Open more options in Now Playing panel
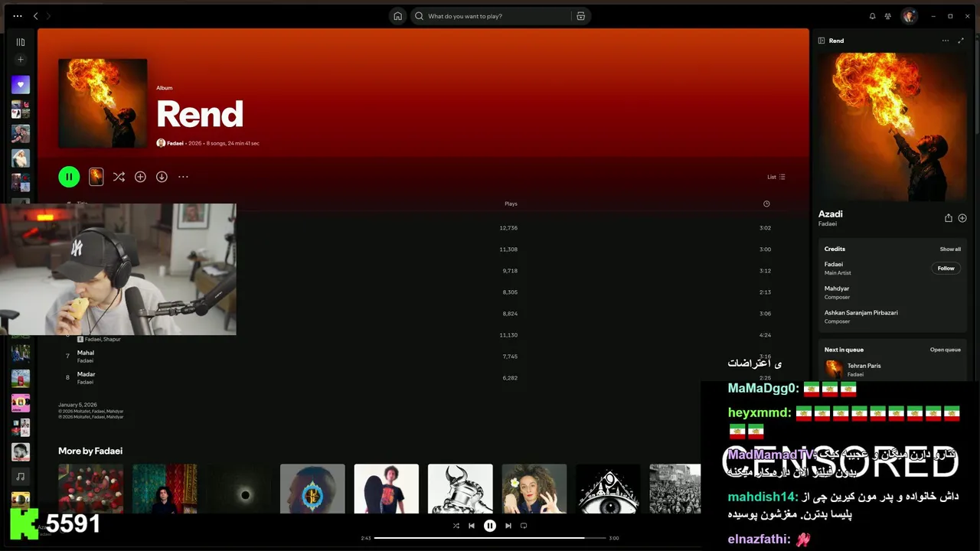 [946, 41]
